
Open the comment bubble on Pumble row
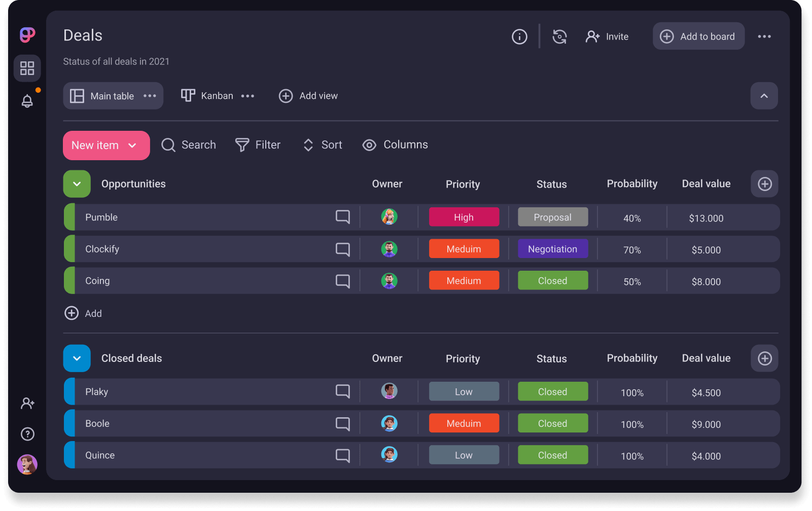(342, 217)
